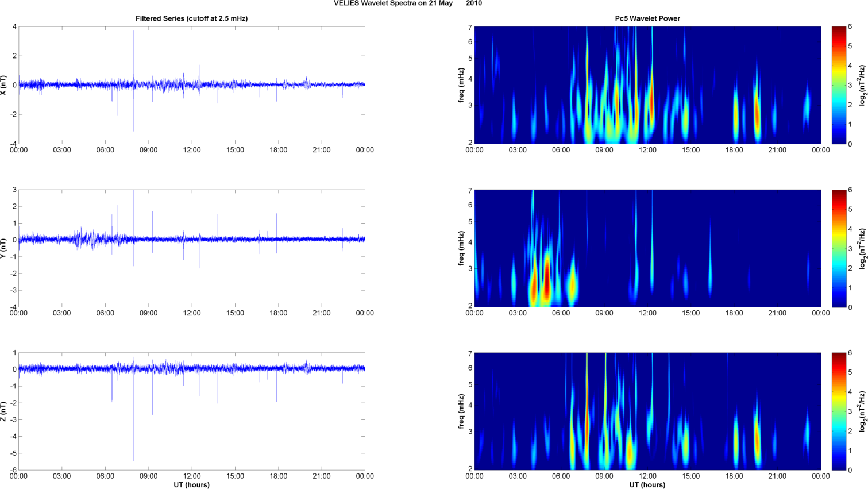Click the "Y (nT)" axis label
The image size is (868, 489).
coord(4,248)
